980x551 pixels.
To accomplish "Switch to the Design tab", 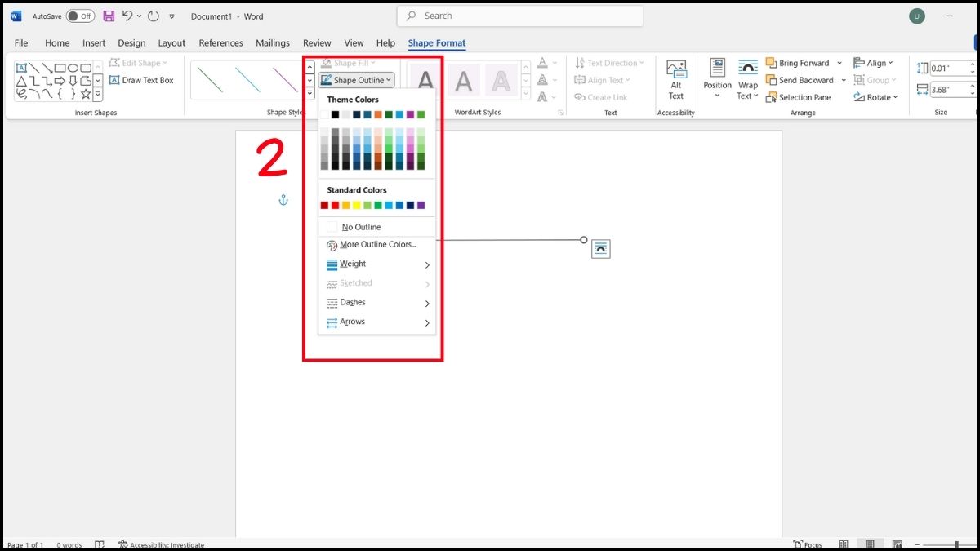I will click(x=131, y=43).
